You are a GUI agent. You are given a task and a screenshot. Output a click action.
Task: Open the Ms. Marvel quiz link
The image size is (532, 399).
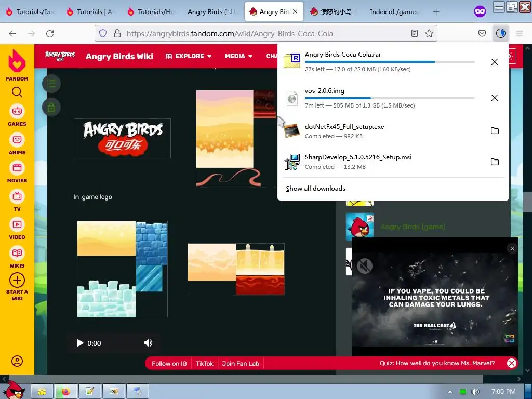(x=437, y=363)
